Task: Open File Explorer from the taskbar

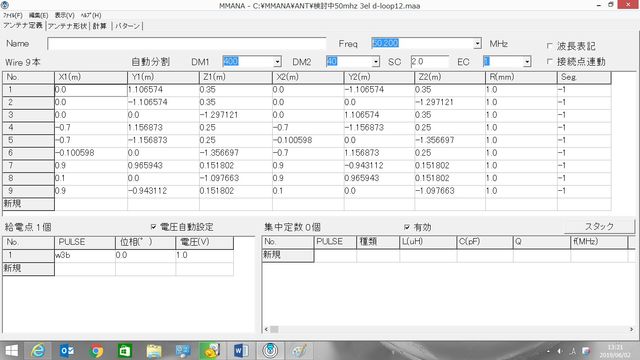Action: (x=154, y=351)
